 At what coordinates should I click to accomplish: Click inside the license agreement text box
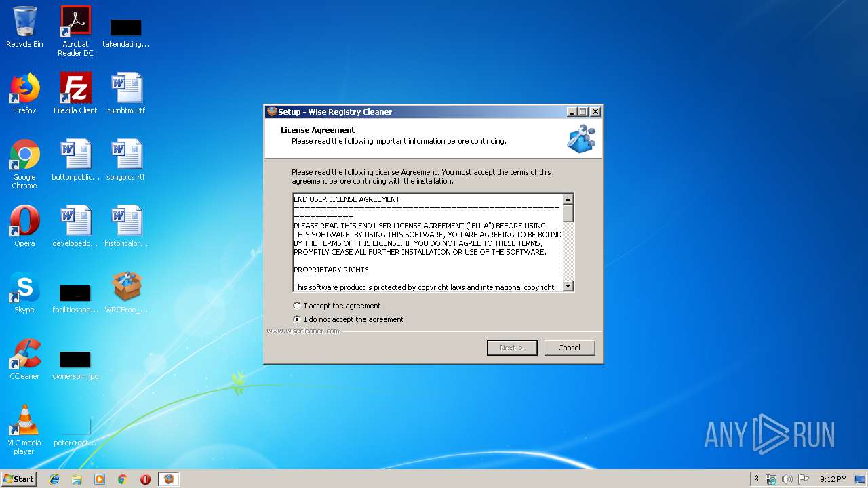point(428,243)
